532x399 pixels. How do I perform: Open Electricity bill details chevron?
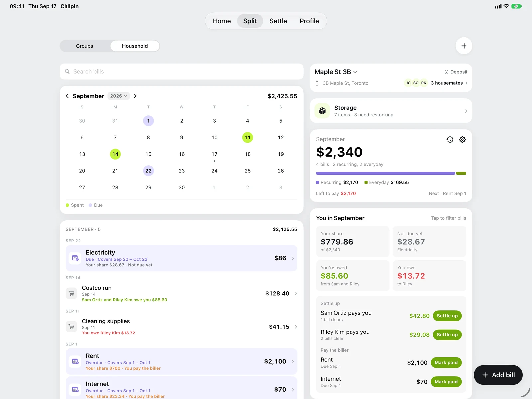click(293, 258)
